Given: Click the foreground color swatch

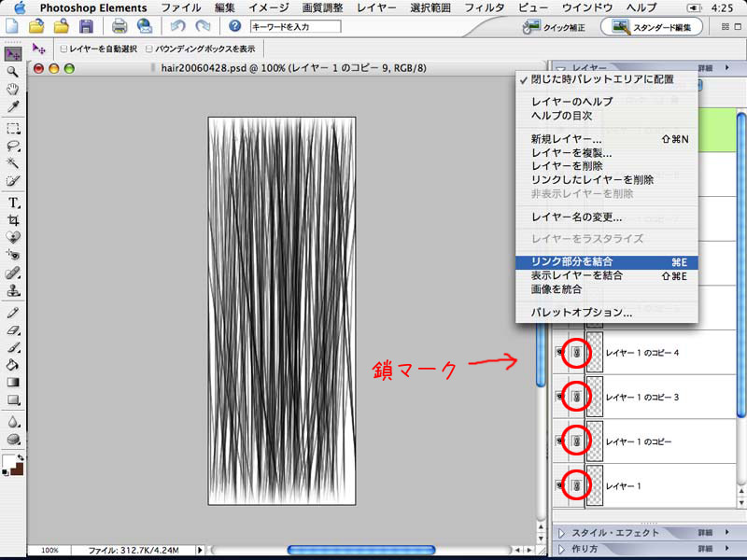Looking at the screenshot, I should pyautogui.click(x=9, y=461).
